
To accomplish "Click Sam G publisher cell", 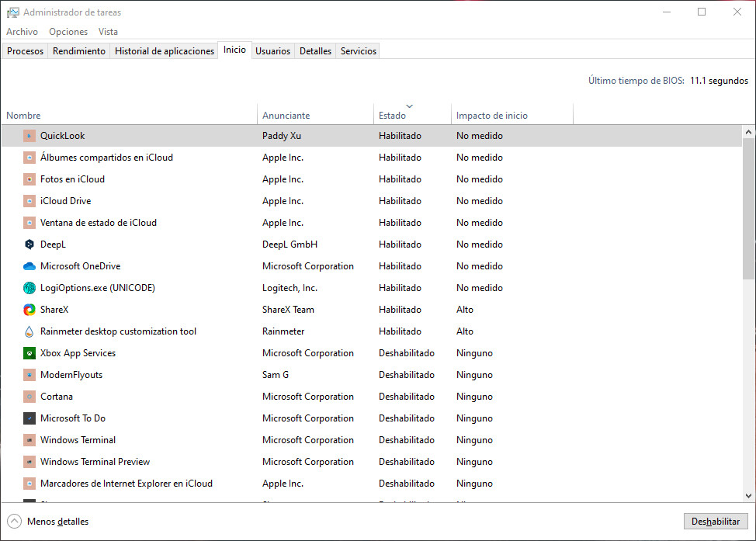I will pyautogui.click(x=276, y=375).
